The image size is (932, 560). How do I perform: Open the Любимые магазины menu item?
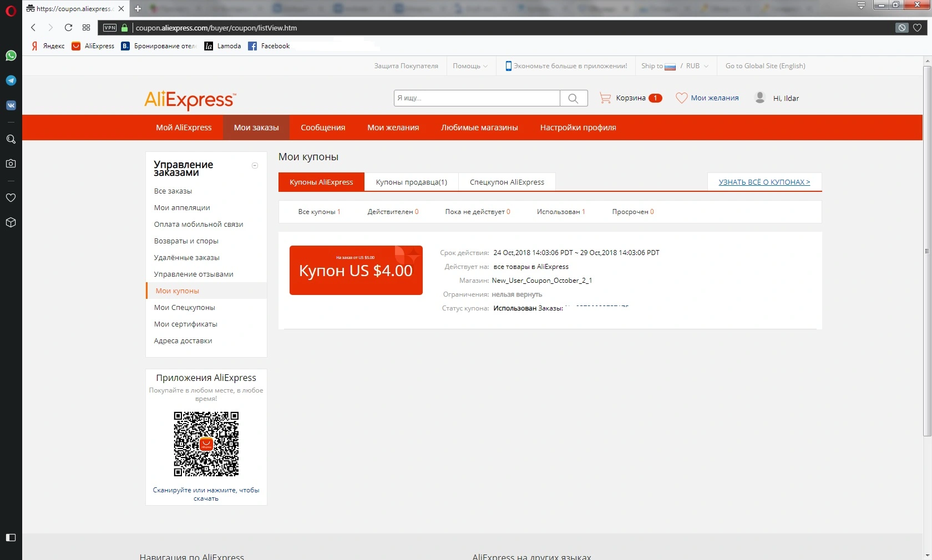click(480, 128)
